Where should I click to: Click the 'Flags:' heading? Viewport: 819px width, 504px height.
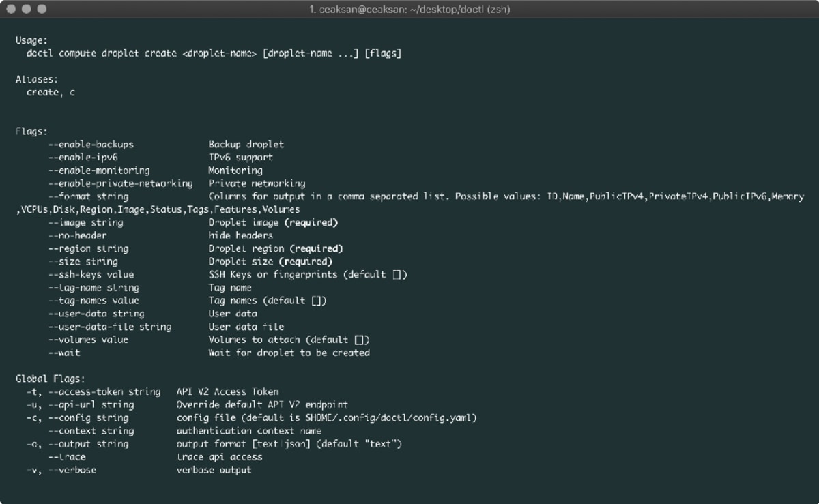(31, 132)
